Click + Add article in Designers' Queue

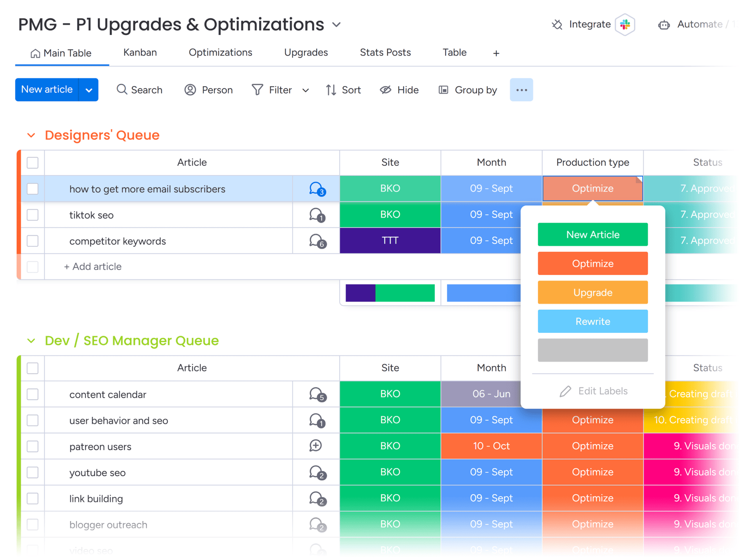click(92, 267)
